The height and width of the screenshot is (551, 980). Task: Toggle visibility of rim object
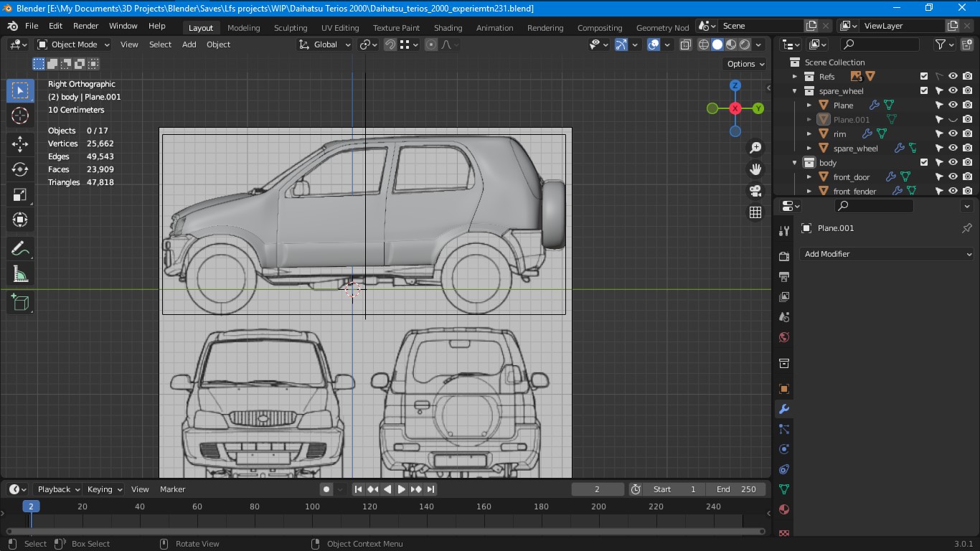[x=953, y=134]
